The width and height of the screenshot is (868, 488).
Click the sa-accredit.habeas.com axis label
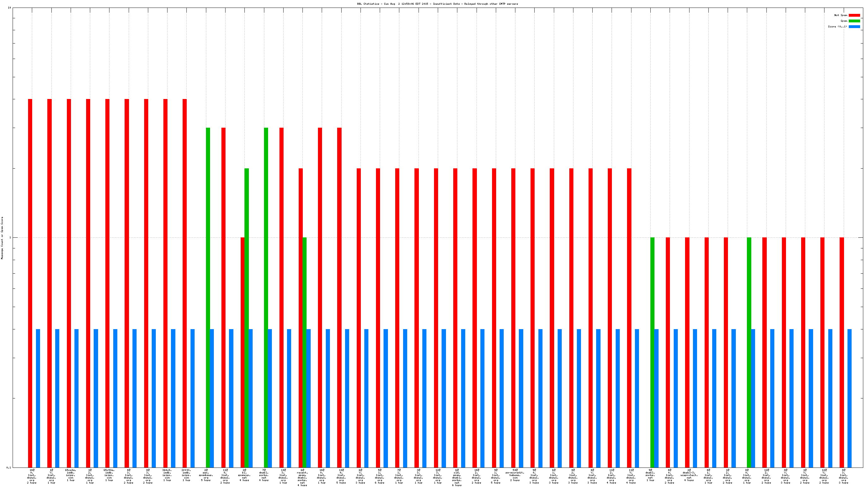point(515,475)
